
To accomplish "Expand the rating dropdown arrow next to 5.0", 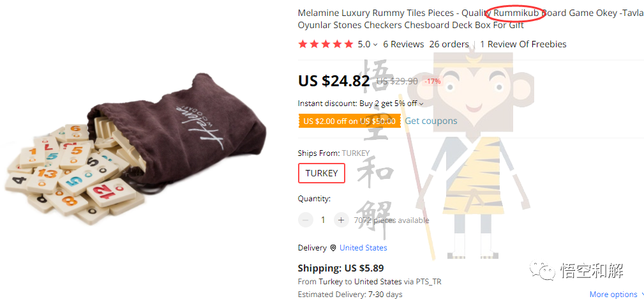I will pyautogui.click(x=375, y=45).
